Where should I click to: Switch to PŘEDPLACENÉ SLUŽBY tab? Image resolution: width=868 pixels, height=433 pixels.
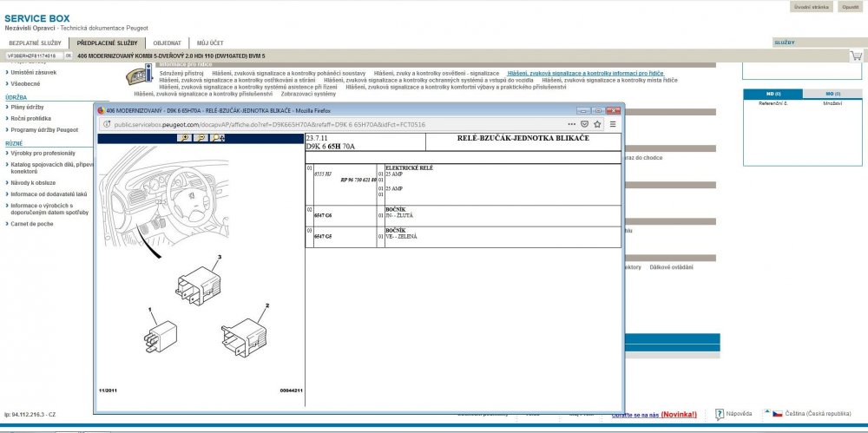click(107, 43)
